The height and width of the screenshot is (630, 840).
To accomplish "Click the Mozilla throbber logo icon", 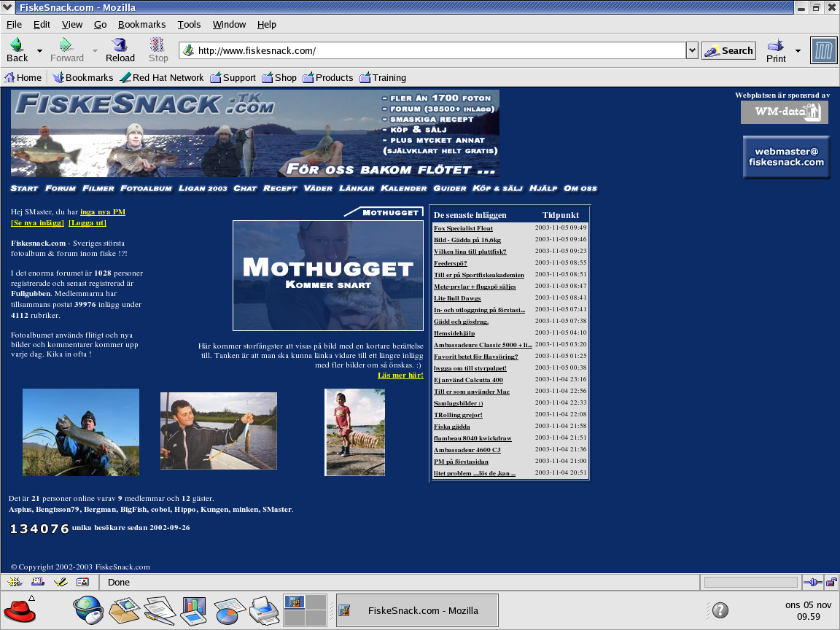I will (x=824, y=50).
